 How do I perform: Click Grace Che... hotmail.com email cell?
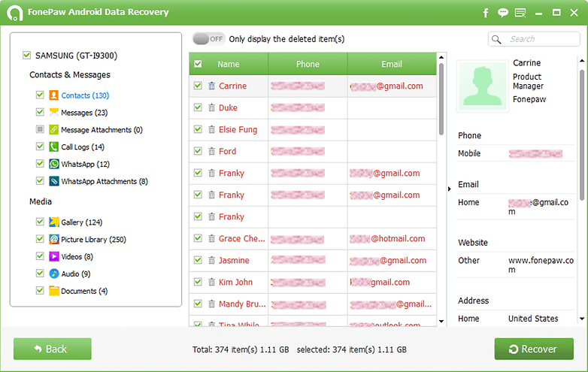392,239
